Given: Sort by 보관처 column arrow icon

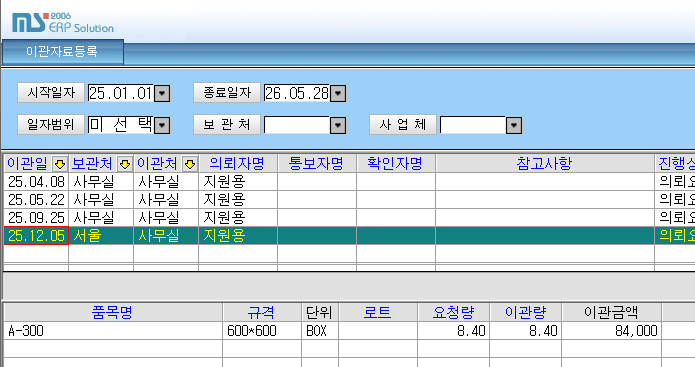Looking at the screenshot, I should click(125, 164).
